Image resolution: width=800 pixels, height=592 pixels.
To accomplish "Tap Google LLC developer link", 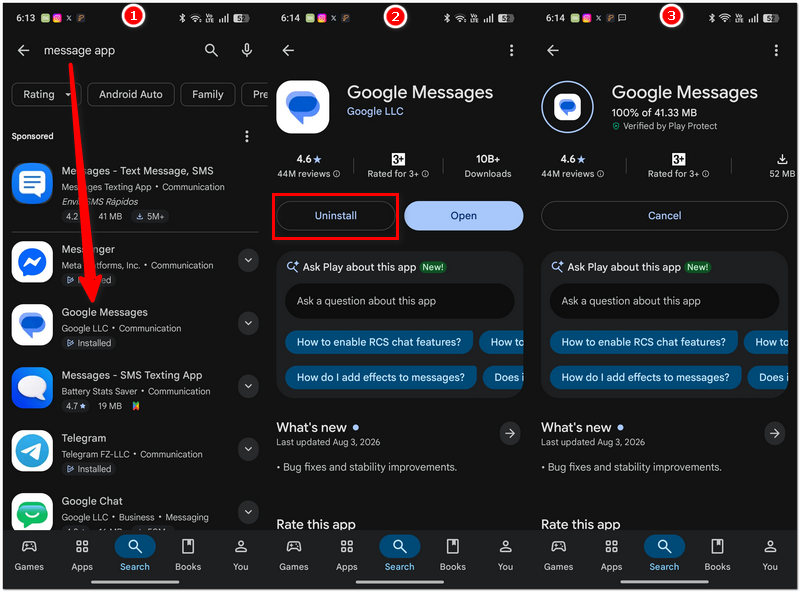I will (x=375, y=111).
